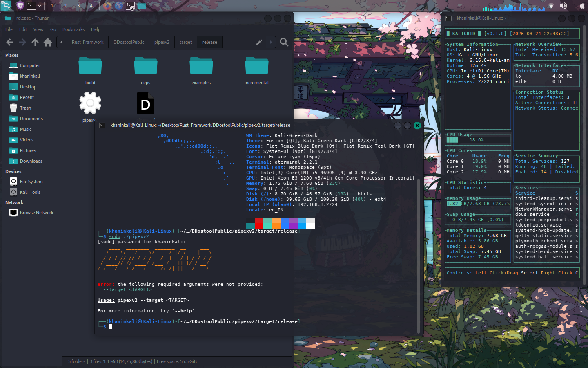Go to home folder in Thunar
Viewport: 588px width, 368px height.
coord(48,42)
